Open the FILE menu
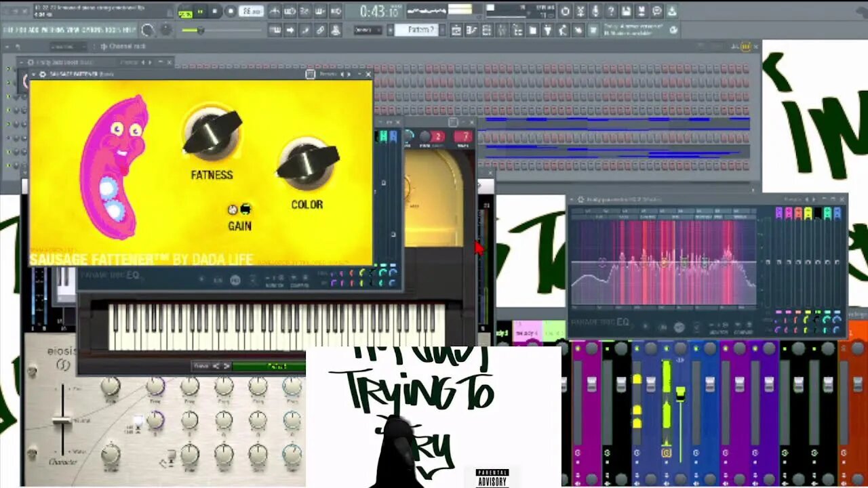 (9, 30)
